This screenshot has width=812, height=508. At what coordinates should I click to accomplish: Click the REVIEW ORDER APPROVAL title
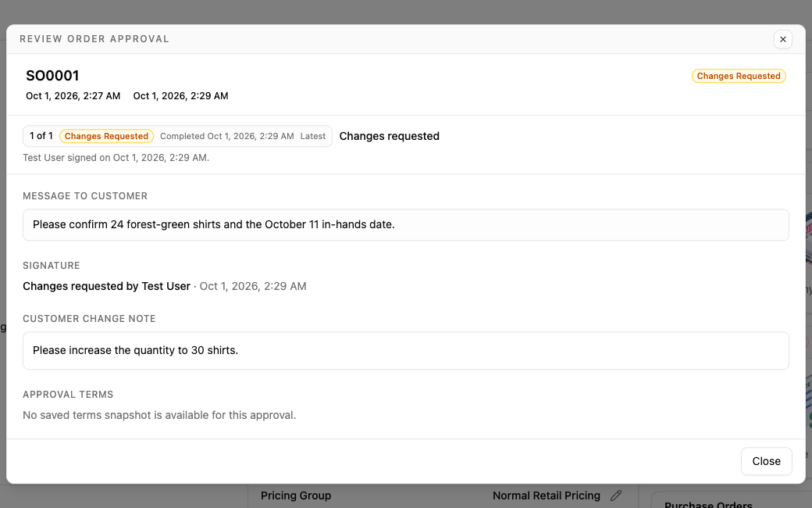pyautogui.click(x=94, y=39)
